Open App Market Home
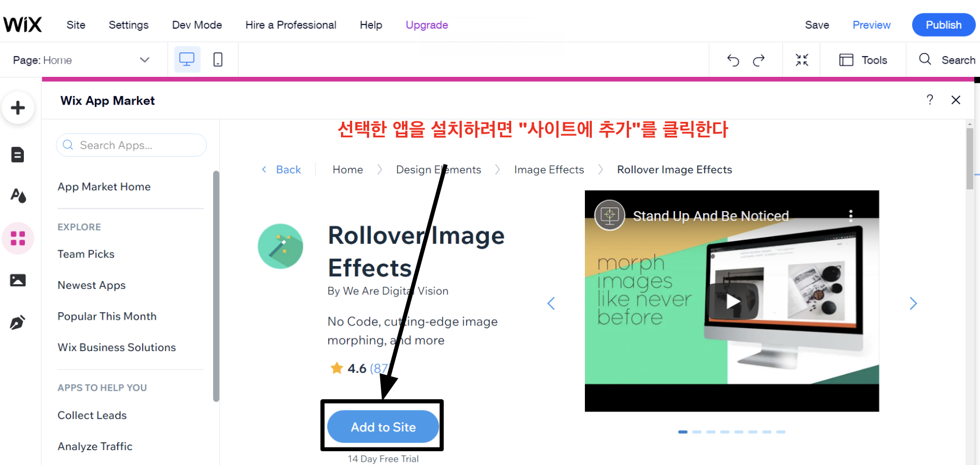The image size is (980, 465). (104, 187)
